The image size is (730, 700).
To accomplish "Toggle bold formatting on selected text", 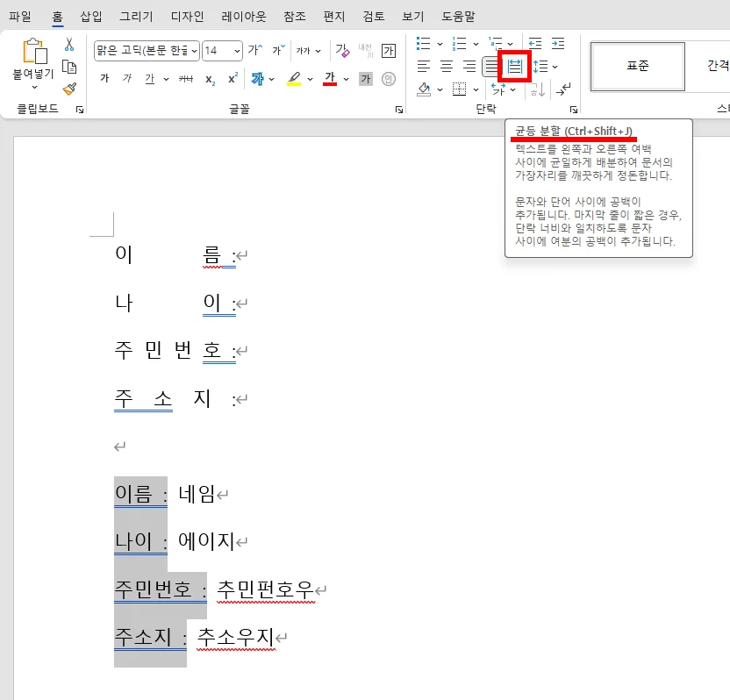I will [104, 78].
